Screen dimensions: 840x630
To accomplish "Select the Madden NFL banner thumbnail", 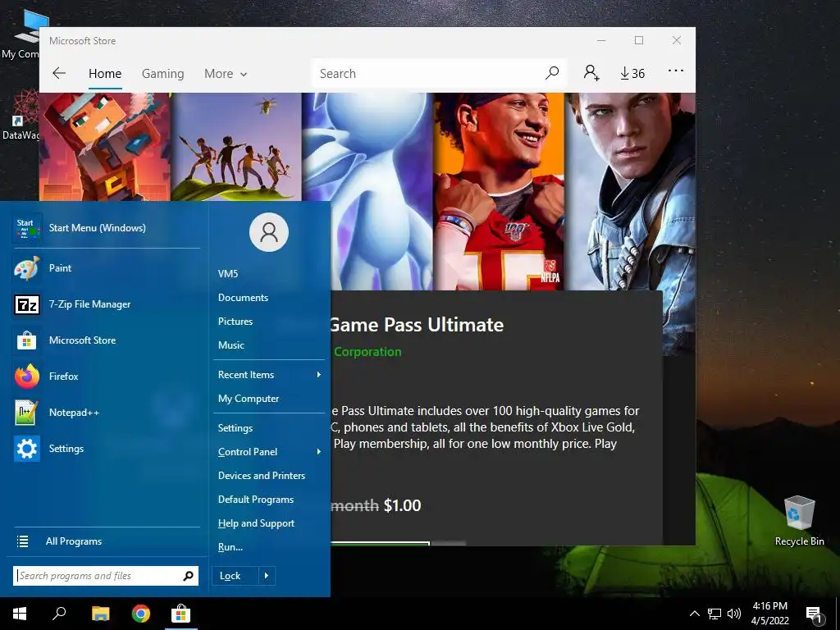I will [498, 191].
